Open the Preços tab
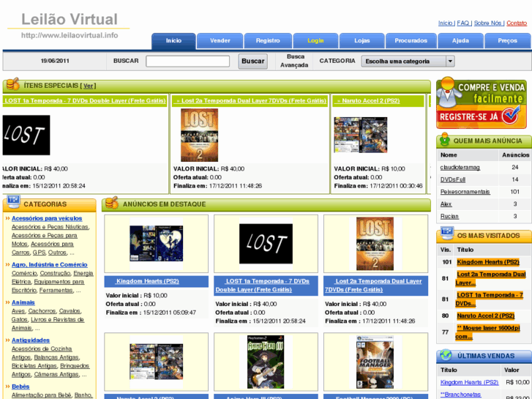Viewport: 532px width, 399px height. coord(507,41)
